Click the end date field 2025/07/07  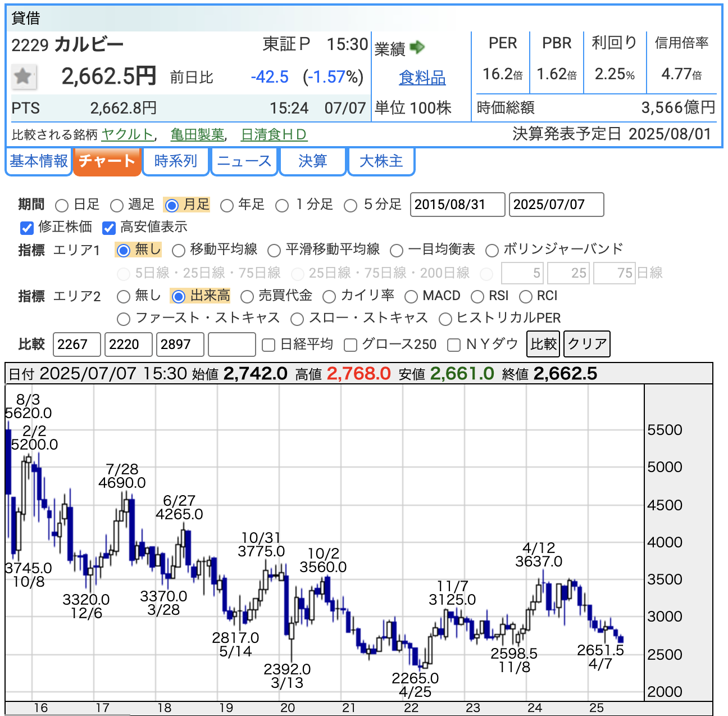point(557,205)
